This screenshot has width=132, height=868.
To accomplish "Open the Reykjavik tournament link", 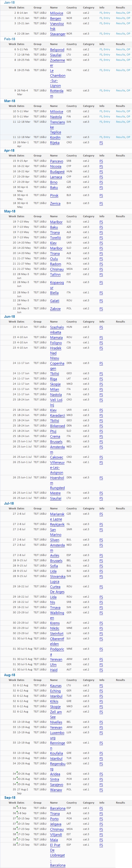I will 57,525.
